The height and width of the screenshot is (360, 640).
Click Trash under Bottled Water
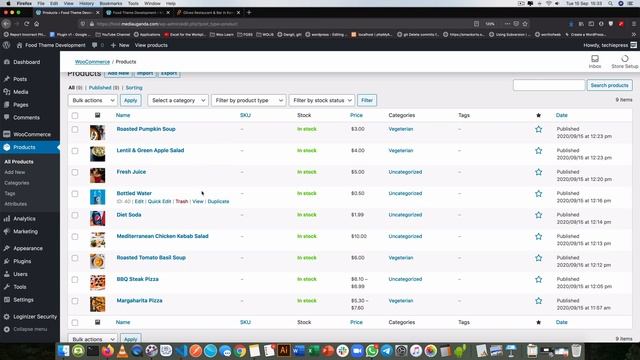click(182, 202)
